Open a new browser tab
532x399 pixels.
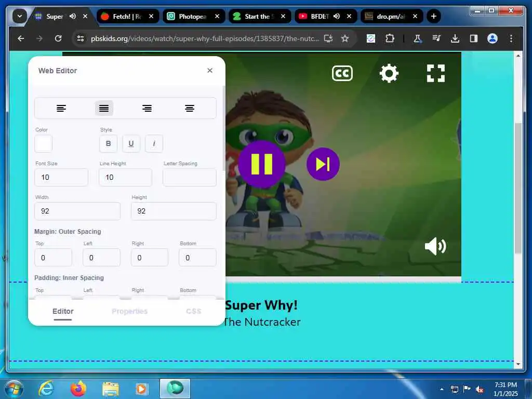[x=434, y=16]
